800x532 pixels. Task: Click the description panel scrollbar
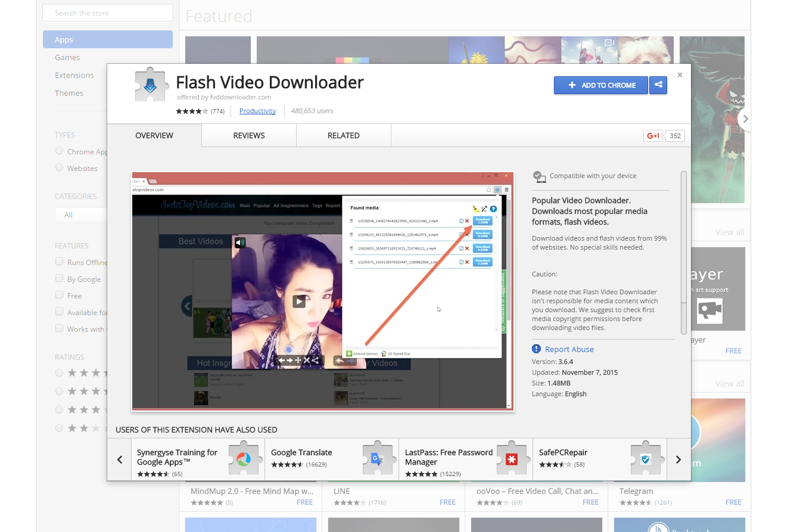point(684,253)
